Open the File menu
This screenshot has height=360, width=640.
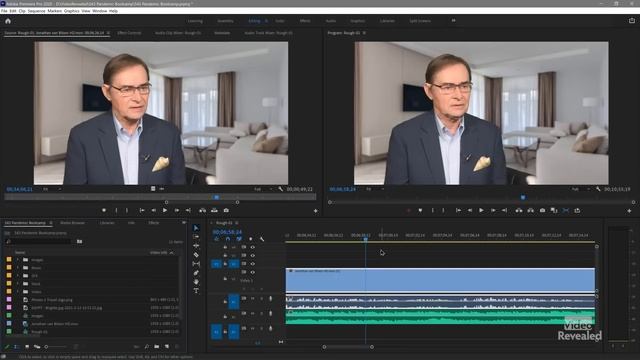tap(4, 11)
